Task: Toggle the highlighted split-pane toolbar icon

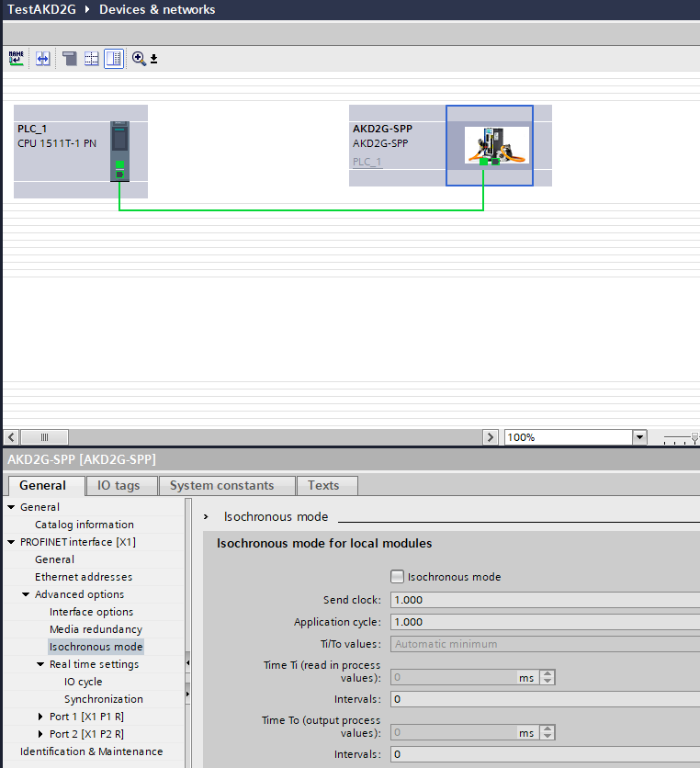Action: 114,59
